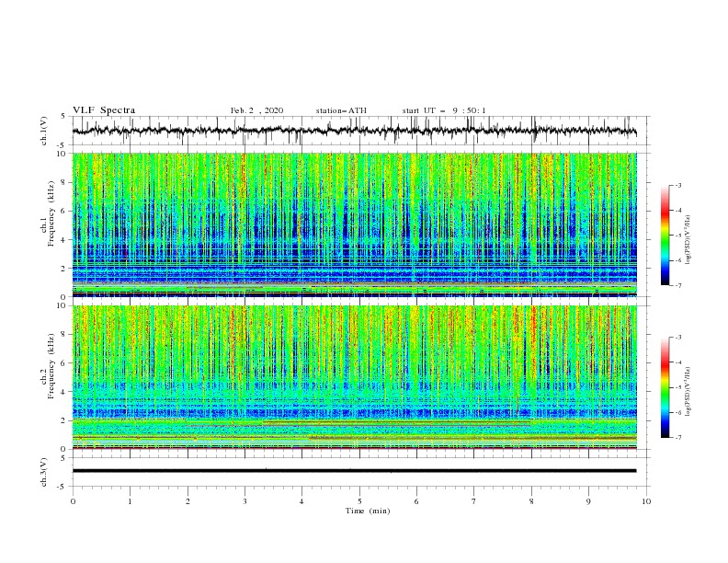Click time axis tick label 4
The height and width of the screenshot is (563, 728).
point(301,501)
